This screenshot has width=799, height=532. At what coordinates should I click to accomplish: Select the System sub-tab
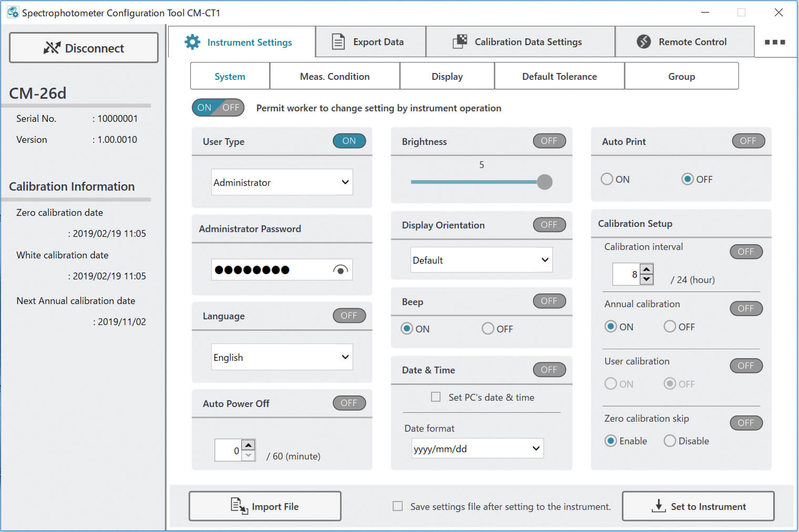pos(230,76)
